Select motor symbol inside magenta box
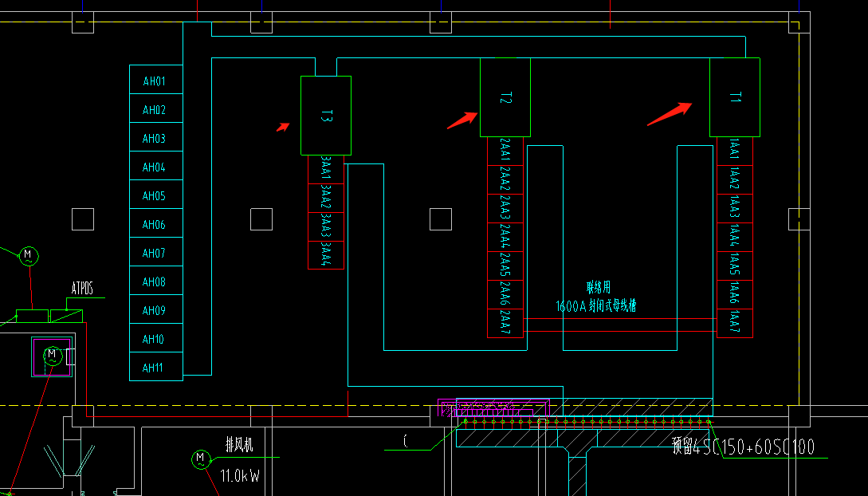 pyautogui.click(x=53, y=356)
